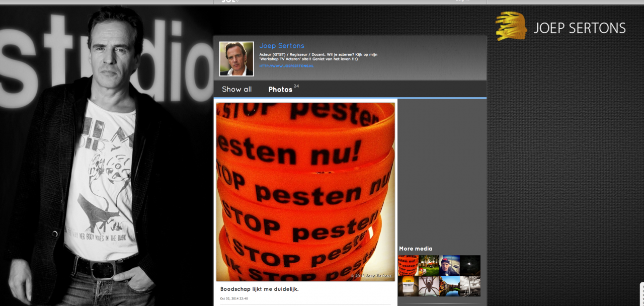View the spider photo thumbnail
This screenshot has width=644, height=306.
pyautogui.click(x=429, y=286)
